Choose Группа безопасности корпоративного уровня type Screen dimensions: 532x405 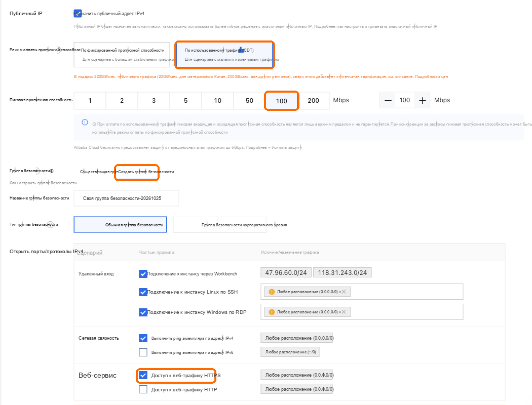coord(219,225)
